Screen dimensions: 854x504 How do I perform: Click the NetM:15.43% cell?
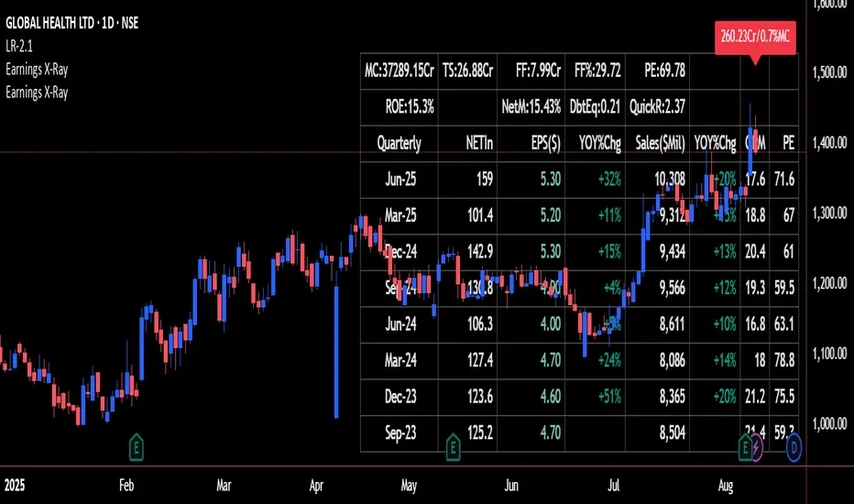531,107
